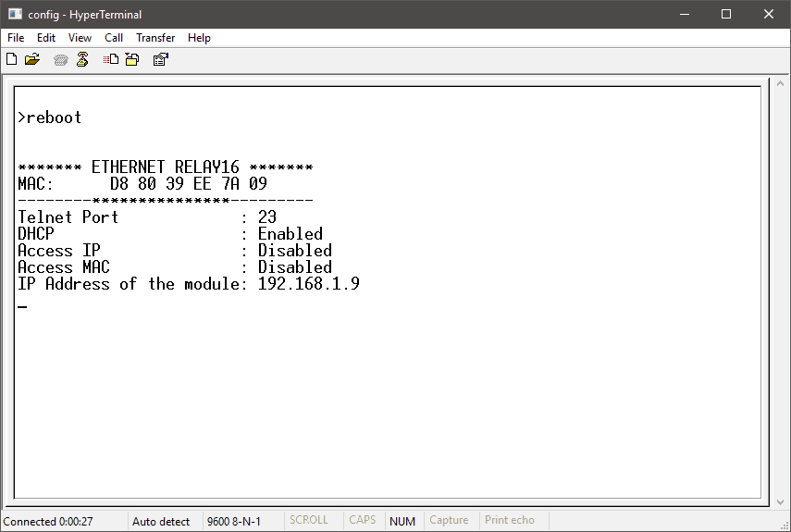Click the HyperTerminal title bar app icon
Viewport: 791px width, 532px height.
(14, 14)
